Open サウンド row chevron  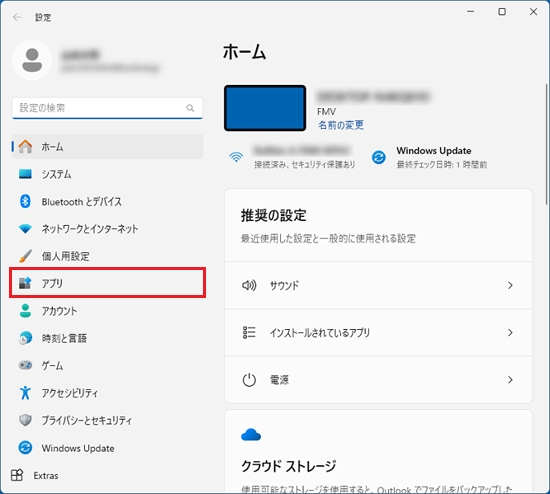pos(510,285)
